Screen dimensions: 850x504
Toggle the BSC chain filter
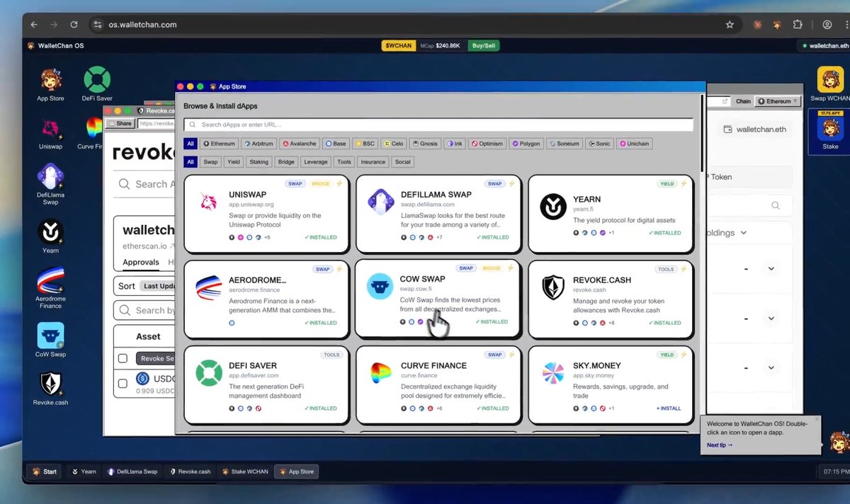pos(366,144)
